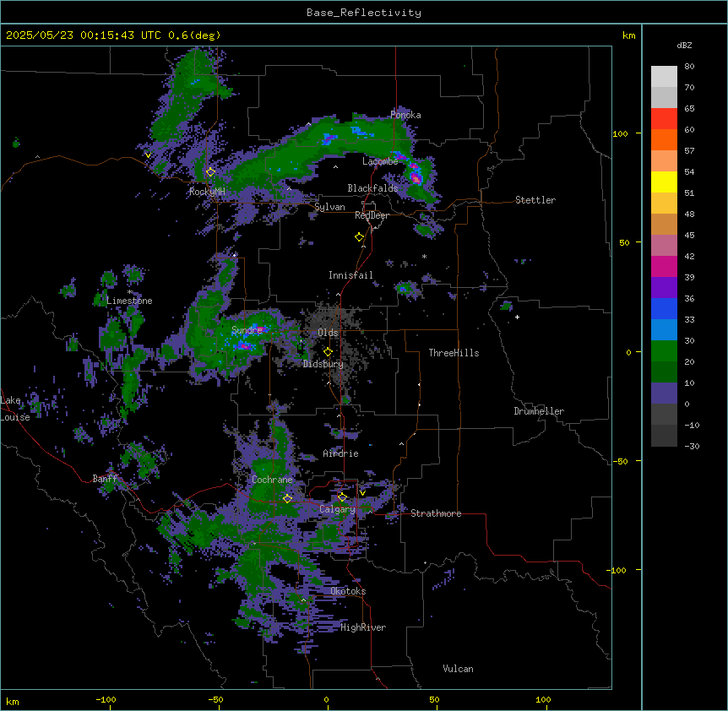Screen dimensions: 728x711
Task: Click the yellow diamond marker above Calgary label
Action: click(342, 497)
